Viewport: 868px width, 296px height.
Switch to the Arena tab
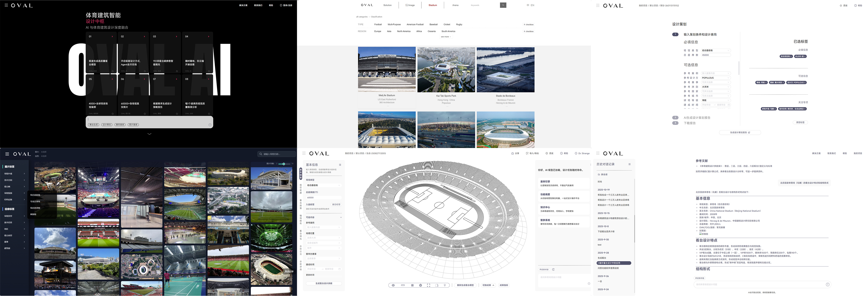(x=455, y=5)
